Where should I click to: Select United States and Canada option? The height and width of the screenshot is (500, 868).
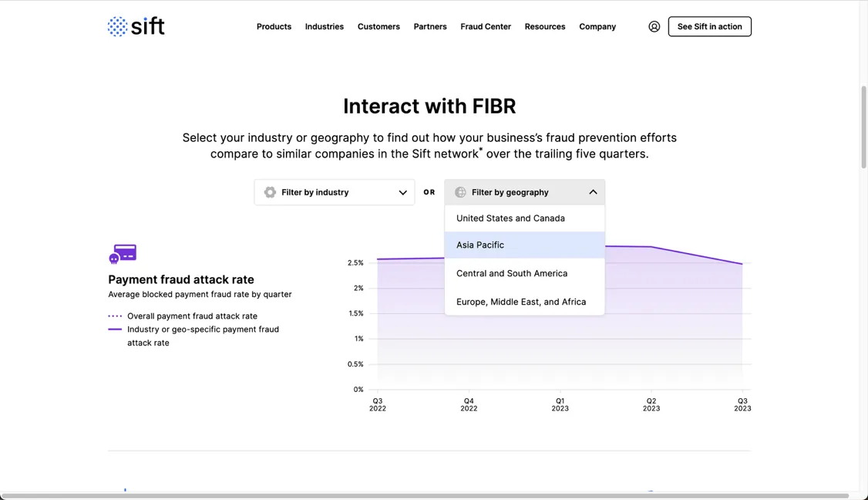coord(524,218)
